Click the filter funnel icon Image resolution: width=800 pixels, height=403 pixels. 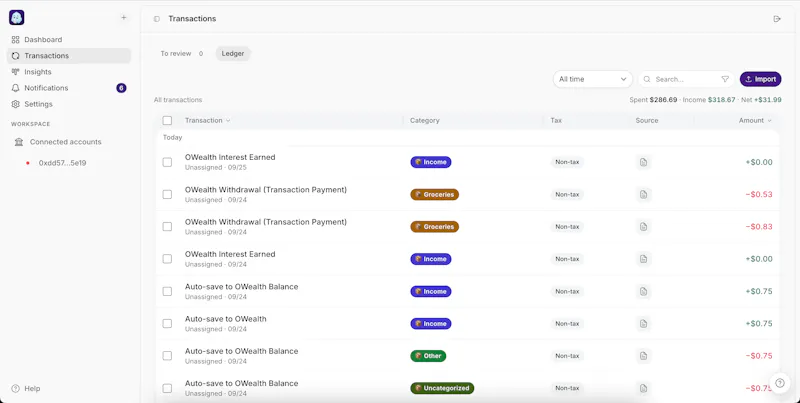(x=725, y=79)
